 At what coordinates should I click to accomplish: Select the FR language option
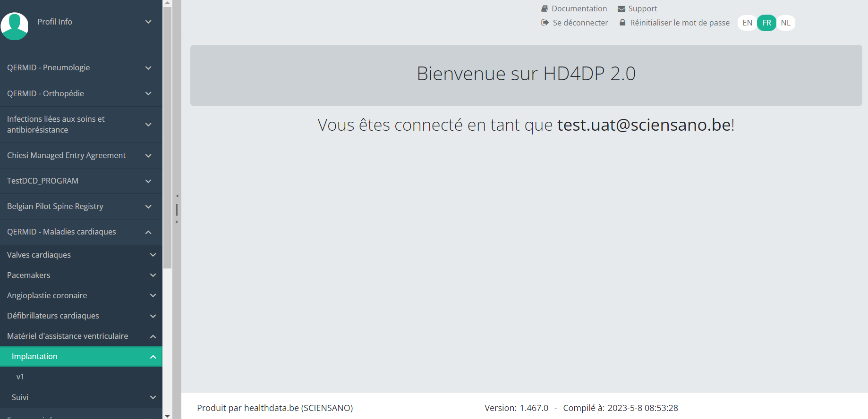pyautogui.click(x=766, y=23)
